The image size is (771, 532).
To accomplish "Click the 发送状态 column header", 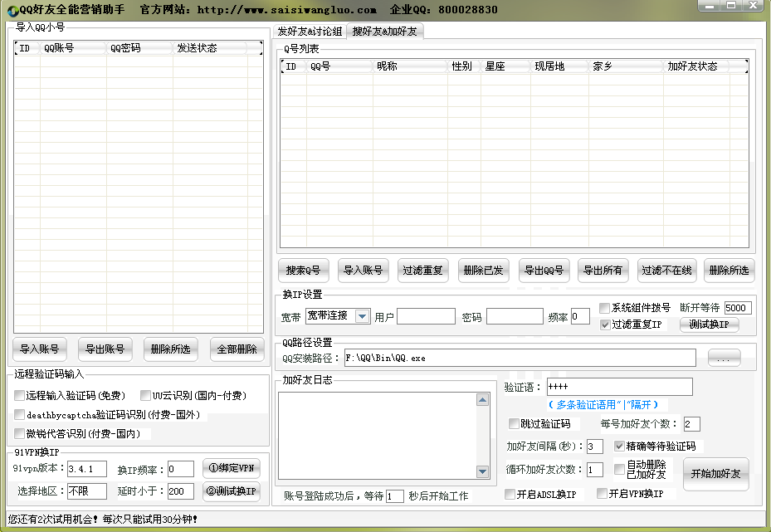I will [211, 48].
